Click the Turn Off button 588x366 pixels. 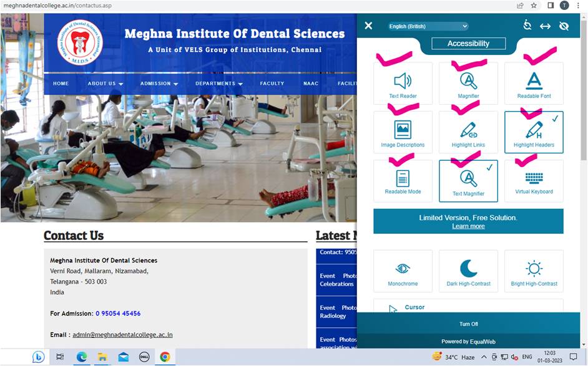pos(468,324)
